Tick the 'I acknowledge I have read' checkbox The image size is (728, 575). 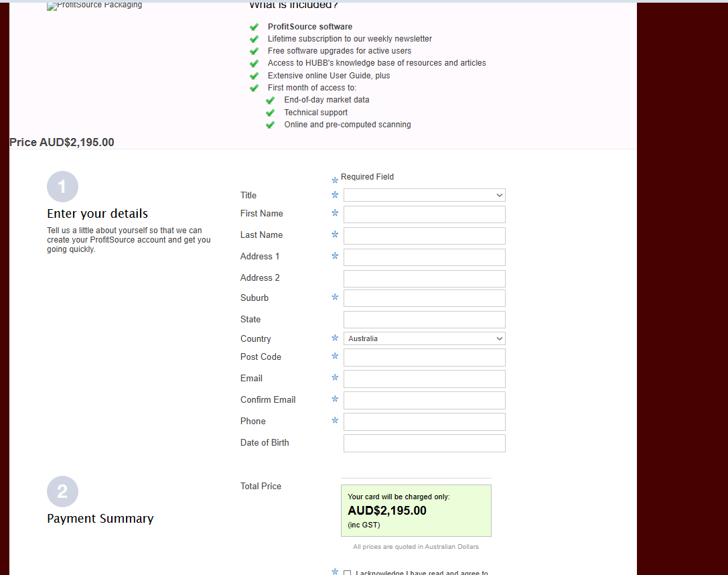point(347,573)
